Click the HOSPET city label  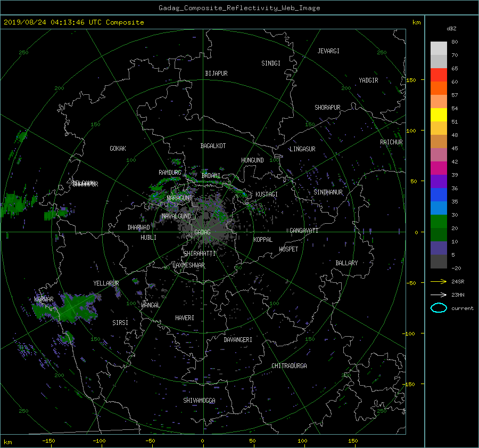[x=288, y=249]
